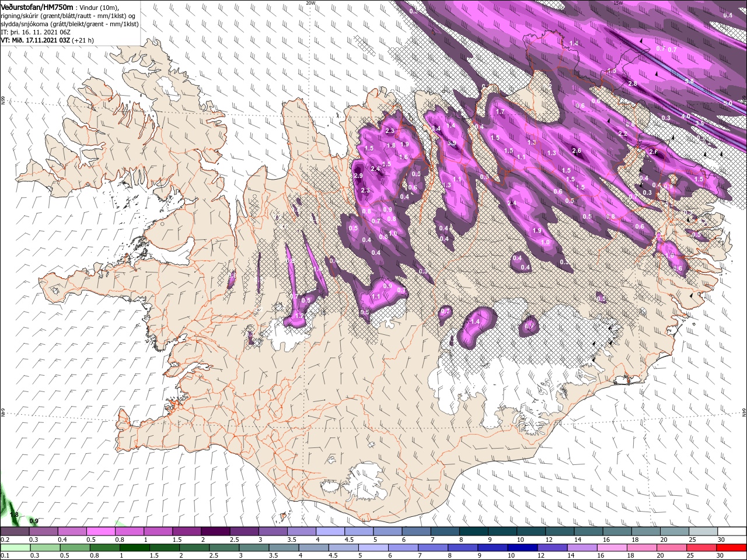The height and width of the screenshot is (560, 747).
Task: Click the 5.8 value over northeast sea
Action: (x=689, y=81)
